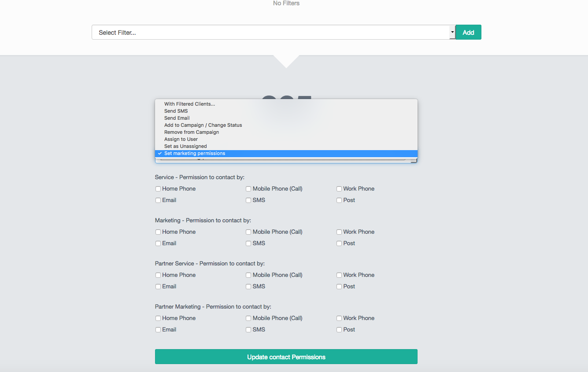This screenshot has width=588, height=372.
Task: Check SMS permission under Partner Marketing
Action: (248, 329)
